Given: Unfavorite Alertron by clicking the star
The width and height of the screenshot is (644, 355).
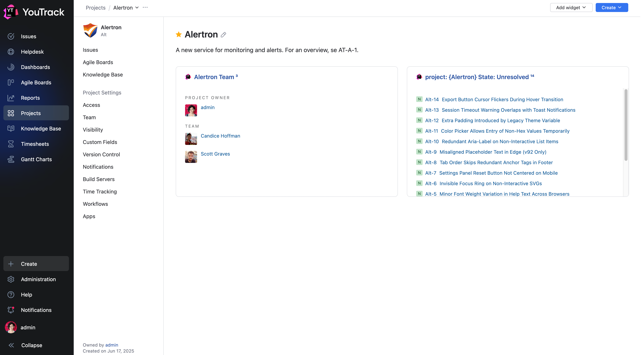Looking at the screenshot, I should pos(179,34).
